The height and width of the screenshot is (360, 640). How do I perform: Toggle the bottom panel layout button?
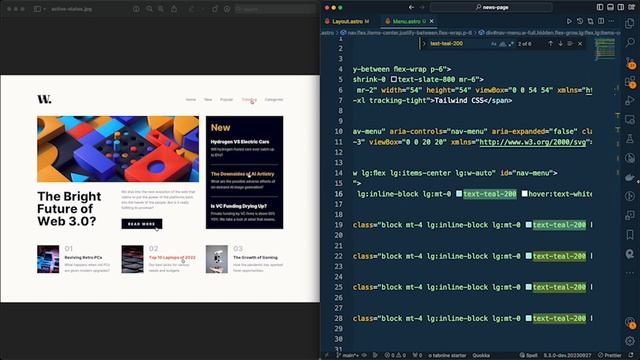click(611, 7)
